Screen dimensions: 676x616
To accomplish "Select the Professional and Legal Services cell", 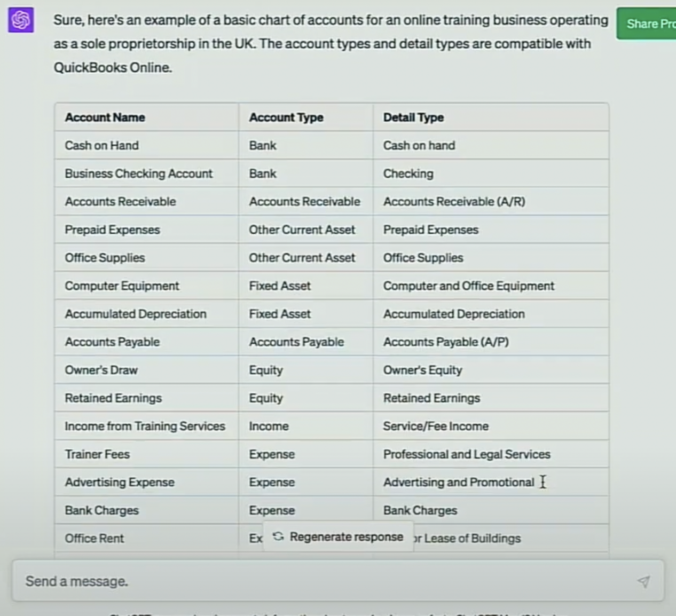I will click(x=466, y=454).
